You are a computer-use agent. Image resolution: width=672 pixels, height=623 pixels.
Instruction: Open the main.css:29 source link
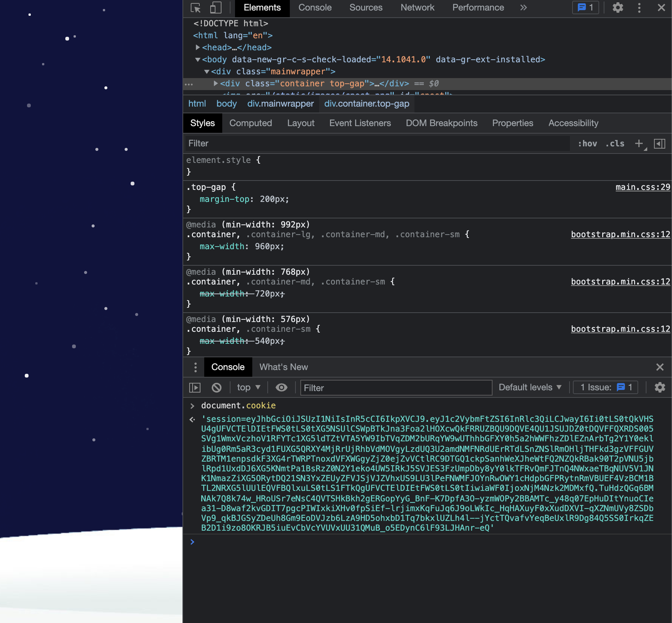tap(642, 187)
